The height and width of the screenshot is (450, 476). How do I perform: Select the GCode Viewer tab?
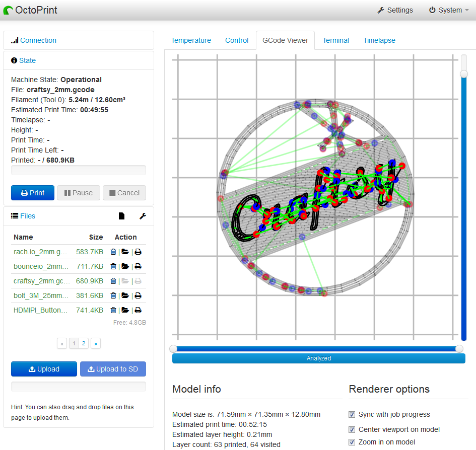[x=286, y=40]
